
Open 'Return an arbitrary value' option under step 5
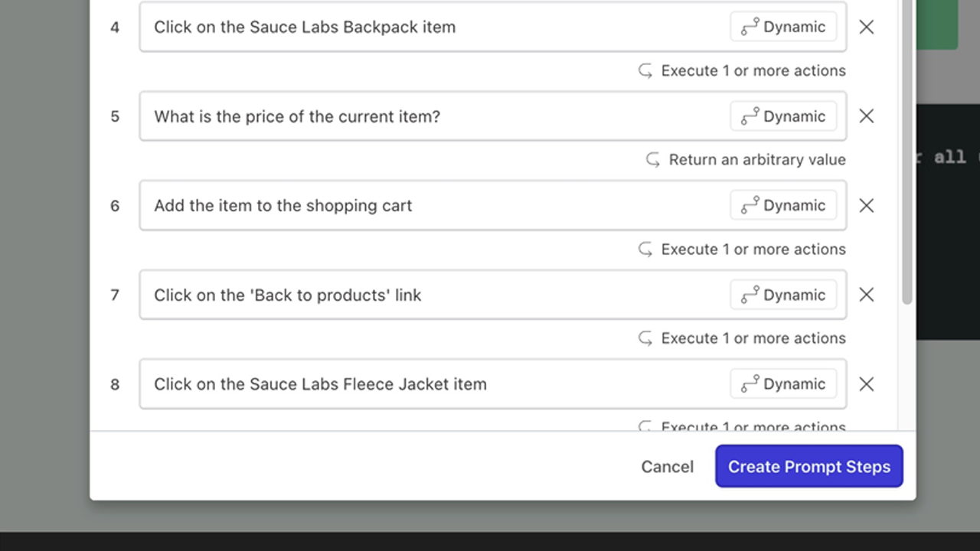point(746,159)
